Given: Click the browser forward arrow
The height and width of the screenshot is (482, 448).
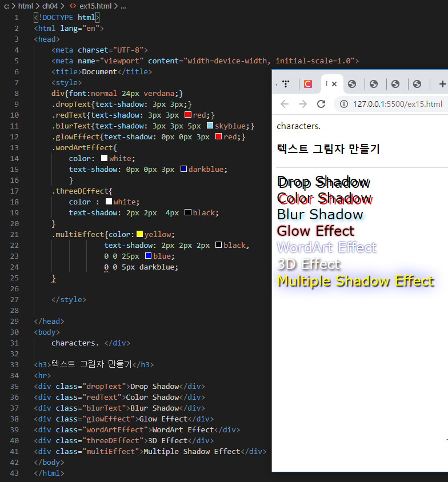Looking at the screenshot, I should click(x=303, y=104).
